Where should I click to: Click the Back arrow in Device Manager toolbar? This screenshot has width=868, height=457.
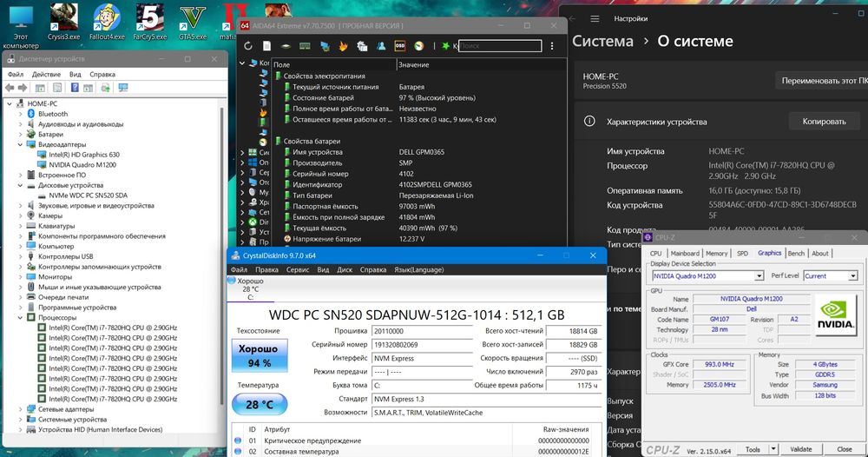10,88
